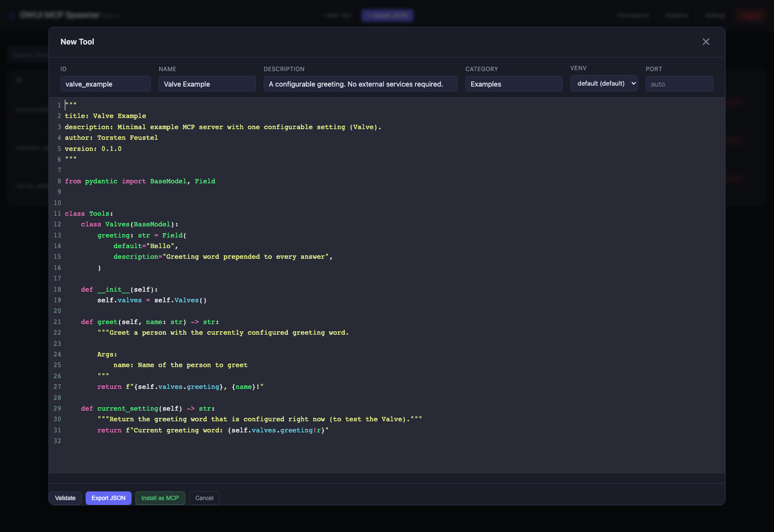Click Install as MCP button

click(x=160, y=498)
